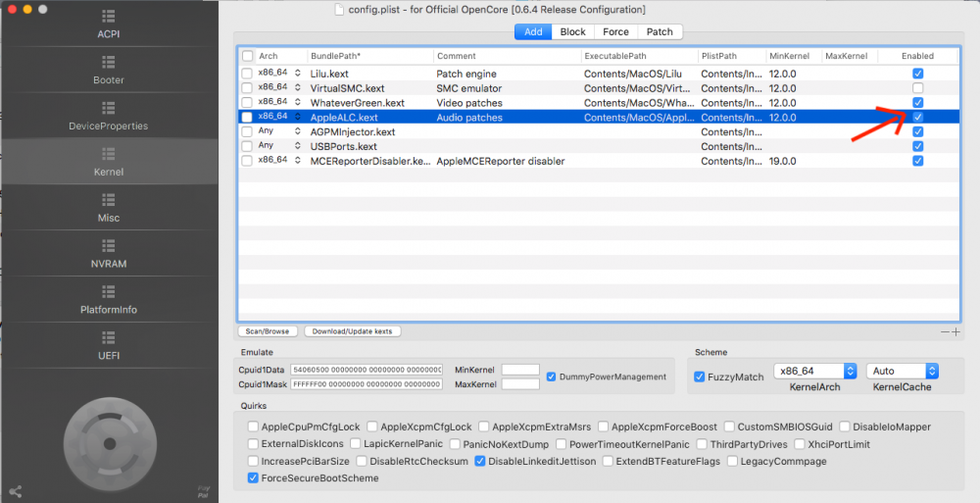The image size is (980, 503).
Task: Click the Cpuid1Mask input field
Action: tap(367, 384)
